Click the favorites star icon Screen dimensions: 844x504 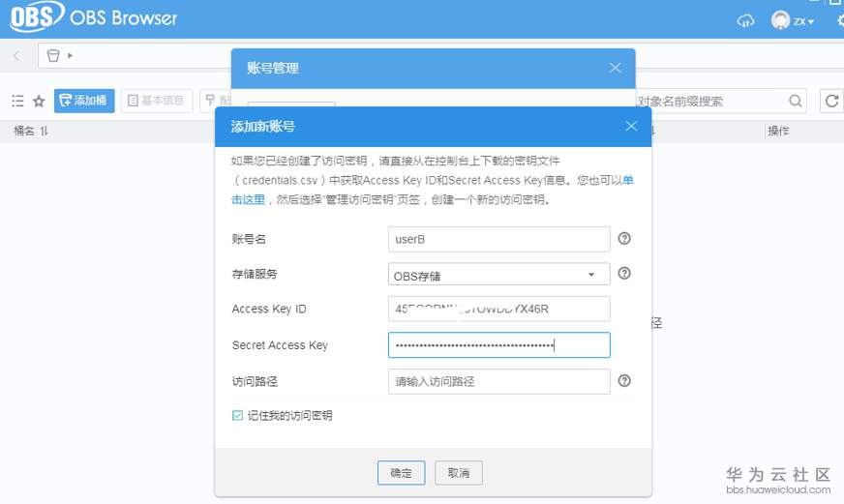39,101
